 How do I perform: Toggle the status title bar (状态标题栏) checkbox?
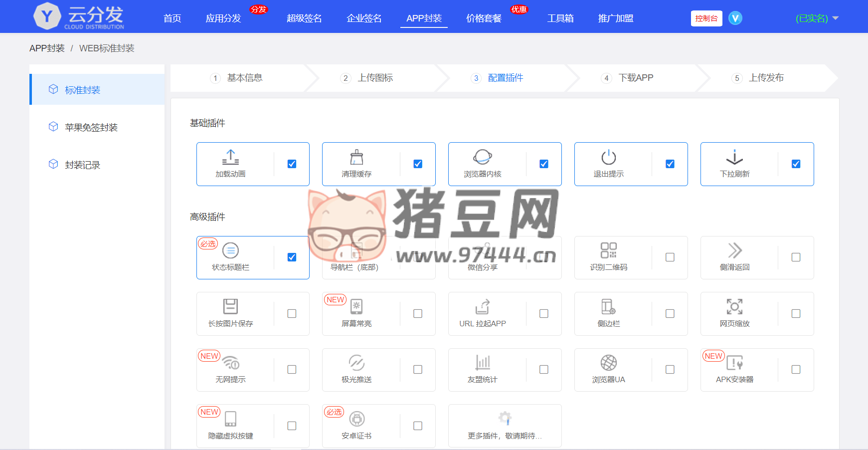[292, 257]
